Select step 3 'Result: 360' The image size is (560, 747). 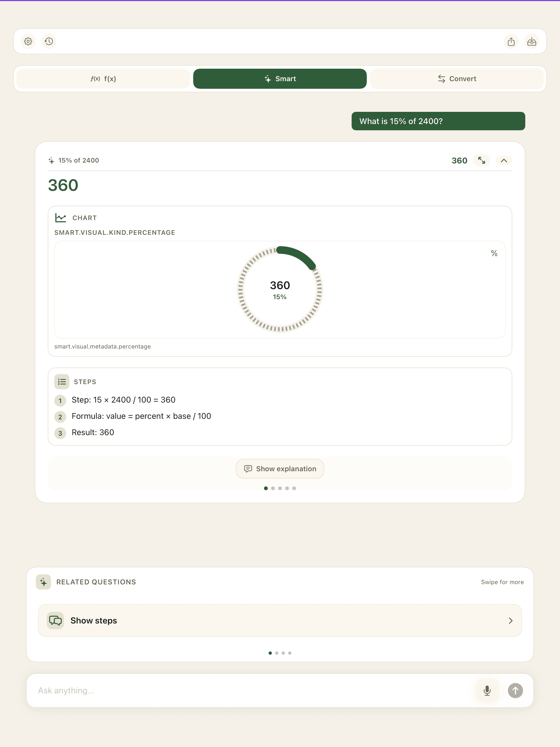[x=93, y=433]
